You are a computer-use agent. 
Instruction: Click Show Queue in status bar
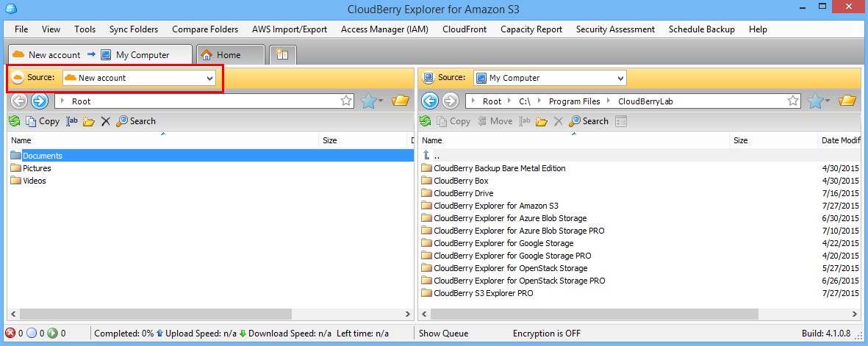coord(443,334)
